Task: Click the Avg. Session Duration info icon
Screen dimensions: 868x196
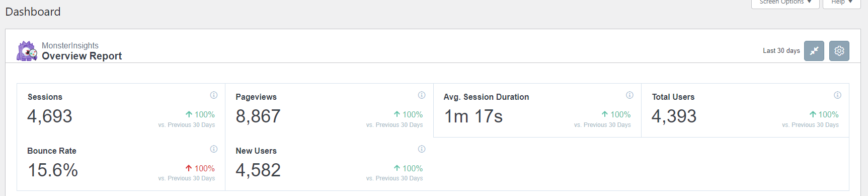Action: [629, 95]
